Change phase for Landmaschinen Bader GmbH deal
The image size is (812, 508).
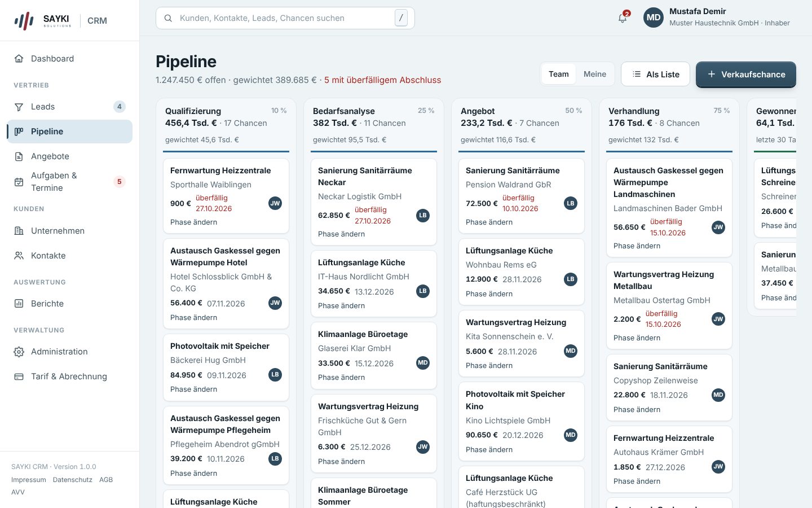click(637, 246)
